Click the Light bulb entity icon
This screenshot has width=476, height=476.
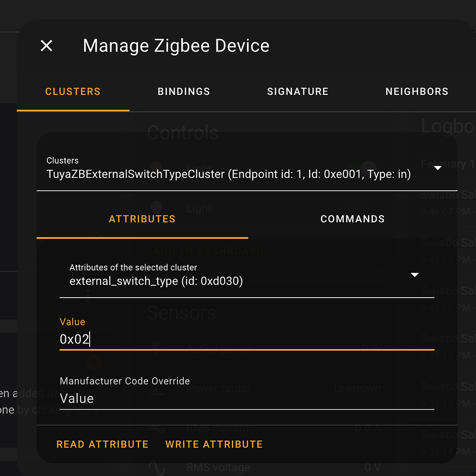click(156, 208)
